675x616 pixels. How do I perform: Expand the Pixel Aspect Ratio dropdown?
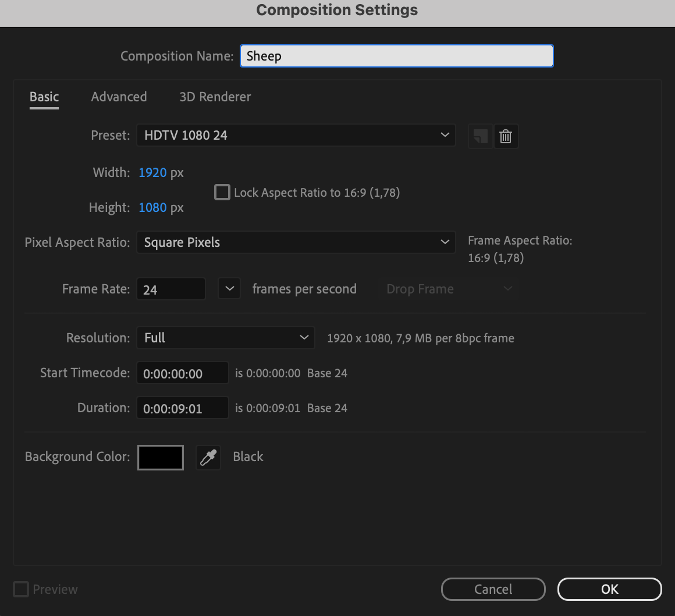[296, 242]
